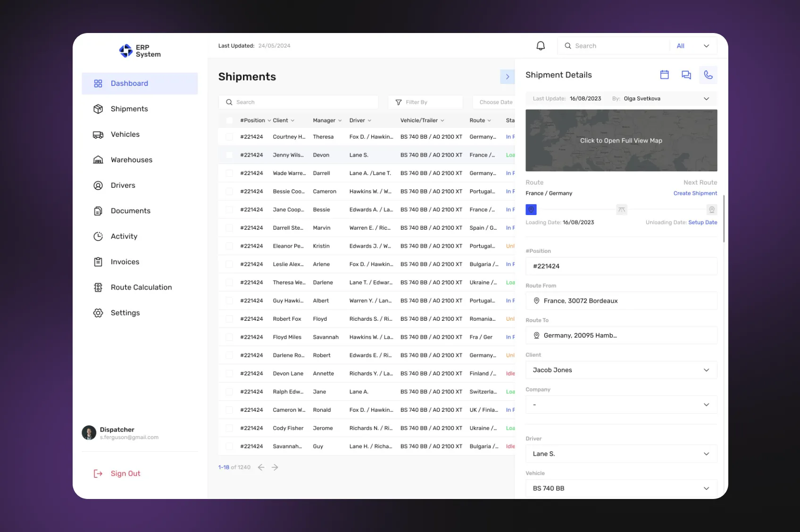This screenshot has height=532, width=800.
Task: Click the Create Shipment link
Action: click(695, 193)
